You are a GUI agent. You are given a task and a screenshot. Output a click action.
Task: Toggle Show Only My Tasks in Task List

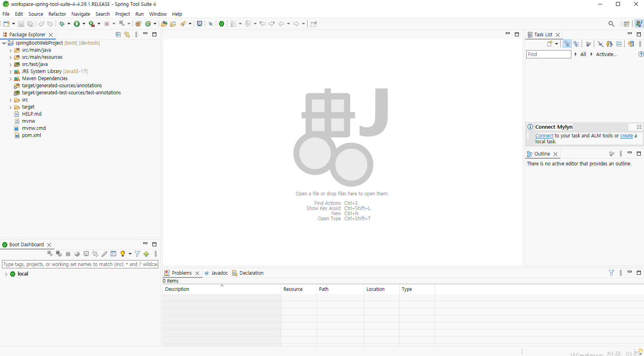pos(610,44)
